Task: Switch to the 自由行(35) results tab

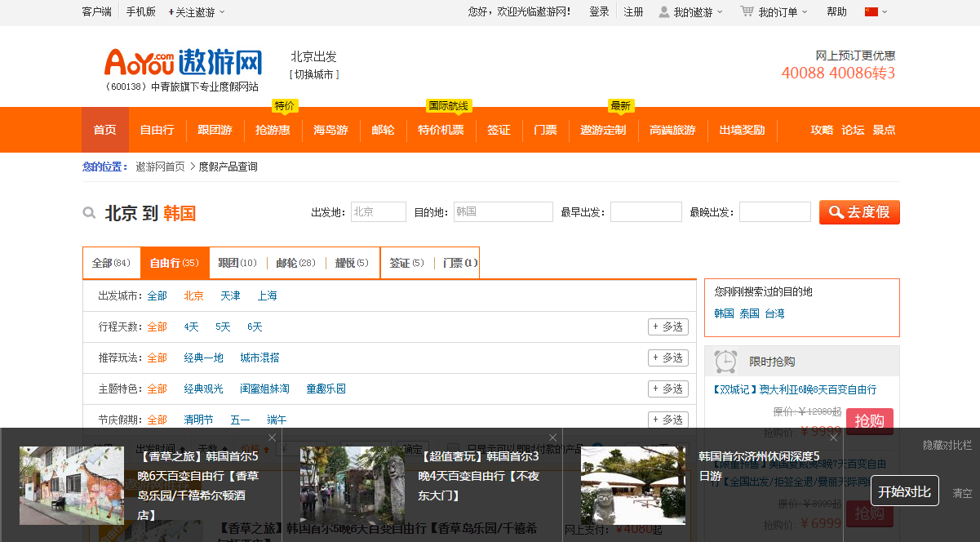Action: coord(175,263)
